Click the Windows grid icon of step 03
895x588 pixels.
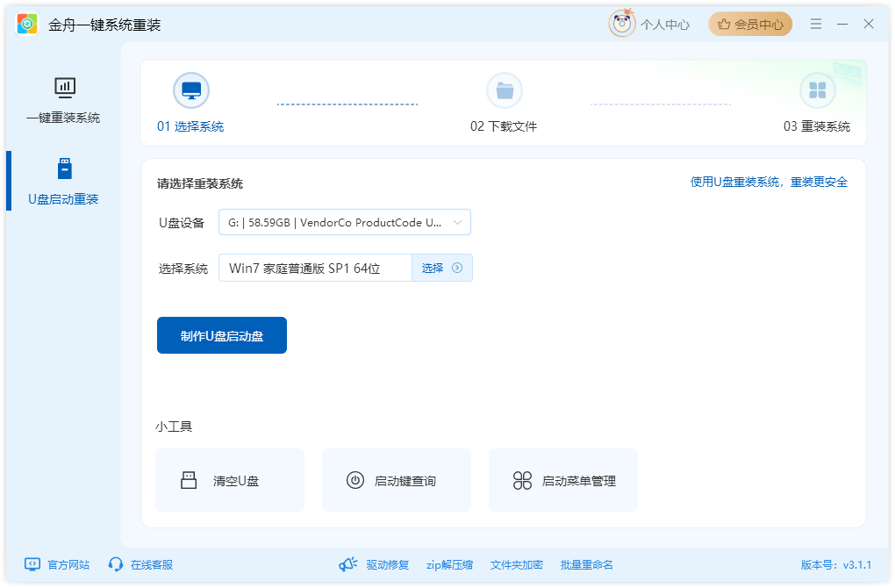tap(818, 90)
